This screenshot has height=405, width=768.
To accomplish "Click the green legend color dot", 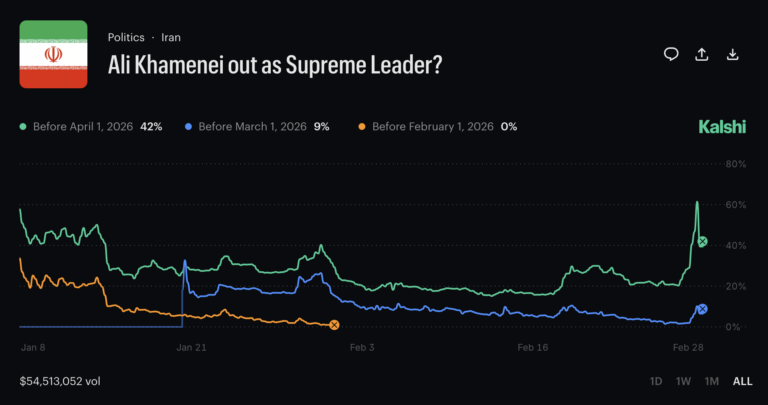I will click(x=24, y=127).
